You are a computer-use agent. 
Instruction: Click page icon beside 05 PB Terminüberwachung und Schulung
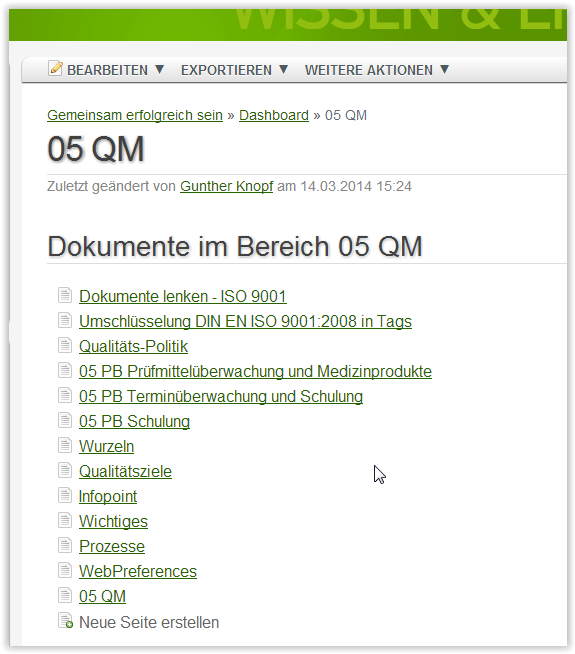click(65, 395)
